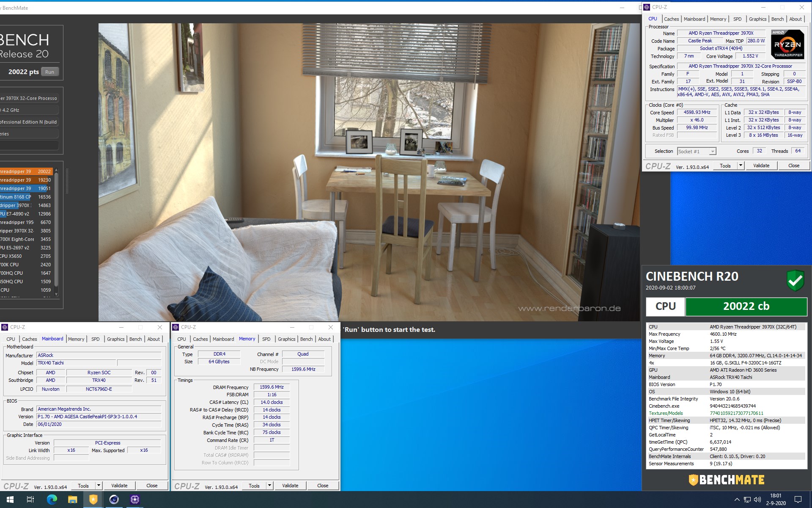Click Run button next to 20022 pts

coord(49,72)
